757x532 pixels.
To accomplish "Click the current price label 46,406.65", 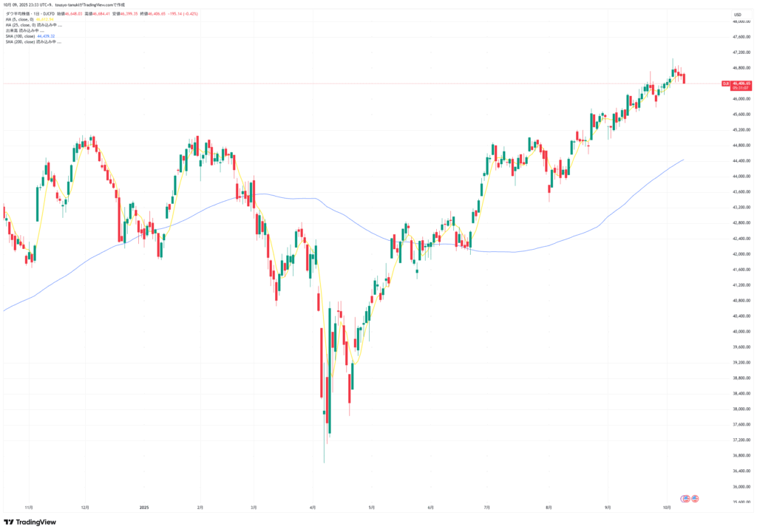I will tap(741, 83).
